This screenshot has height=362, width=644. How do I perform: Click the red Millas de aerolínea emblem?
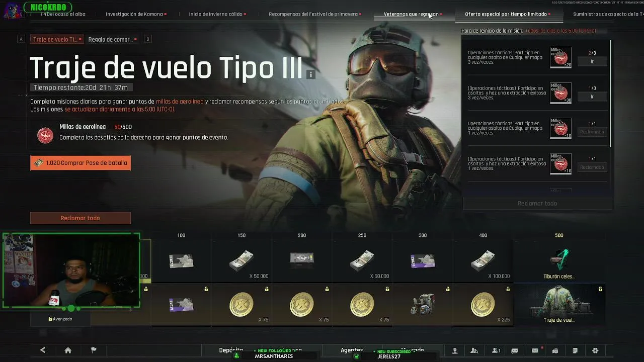(x=45, y=135)
